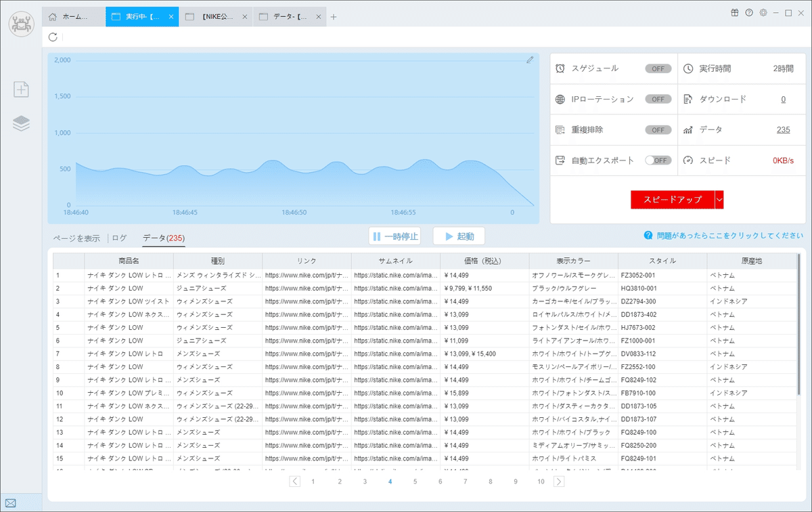Select price cell ¥ 9,799, ¥ 11,550
The width and height of the screenshot is (812, 512).
484,289
